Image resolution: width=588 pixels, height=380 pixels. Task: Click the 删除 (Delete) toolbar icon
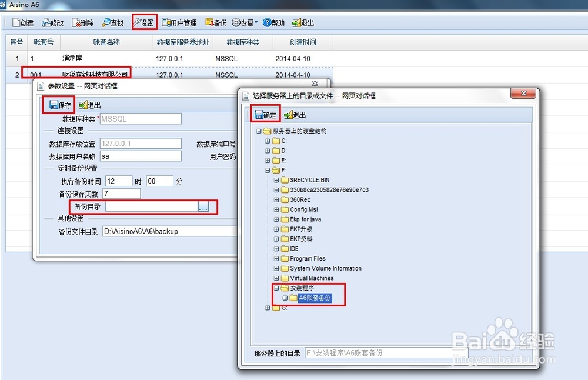point(83,23)
